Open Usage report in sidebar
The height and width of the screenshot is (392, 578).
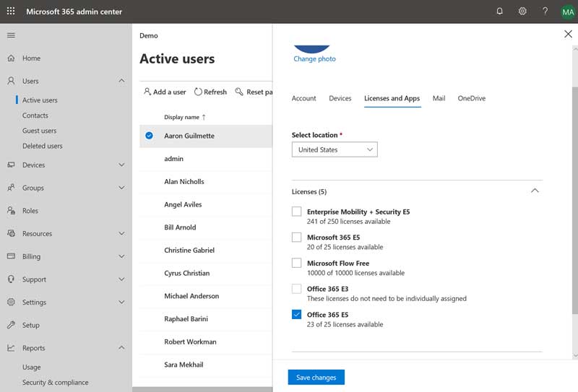31,367
